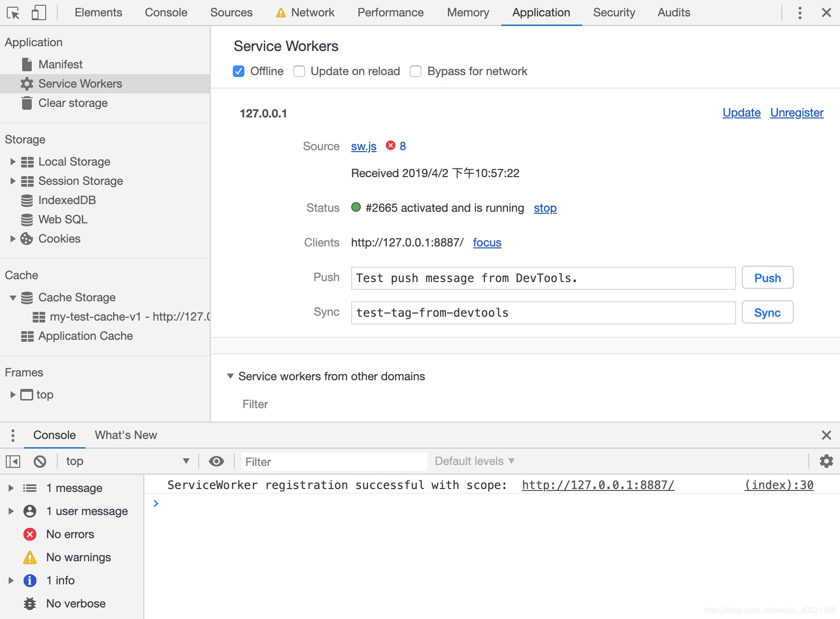The height and width of the screenshot is (619, 840).
Task: Expand the 1 message group
Action: click(x=11, y=488)
